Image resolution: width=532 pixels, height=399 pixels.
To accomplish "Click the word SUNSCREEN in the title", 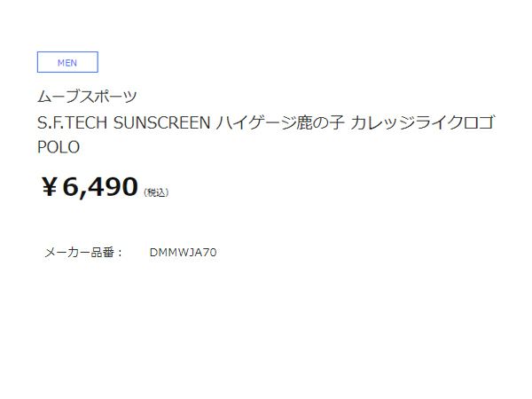I will tap(164, 121).
